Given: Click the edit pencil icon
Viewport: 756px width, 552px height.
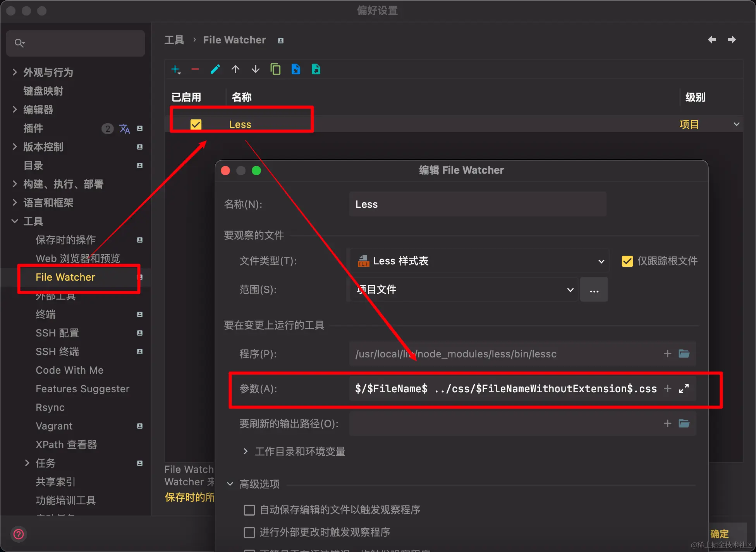Looking at the screenshot, I should [215, 69].
